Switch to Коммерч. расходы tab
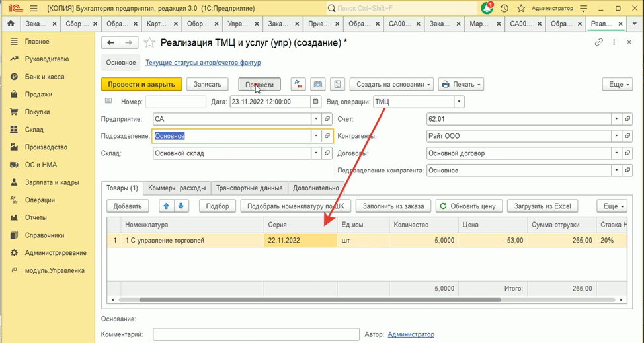This screenshot has height=343, width=644. click(177, 188)
